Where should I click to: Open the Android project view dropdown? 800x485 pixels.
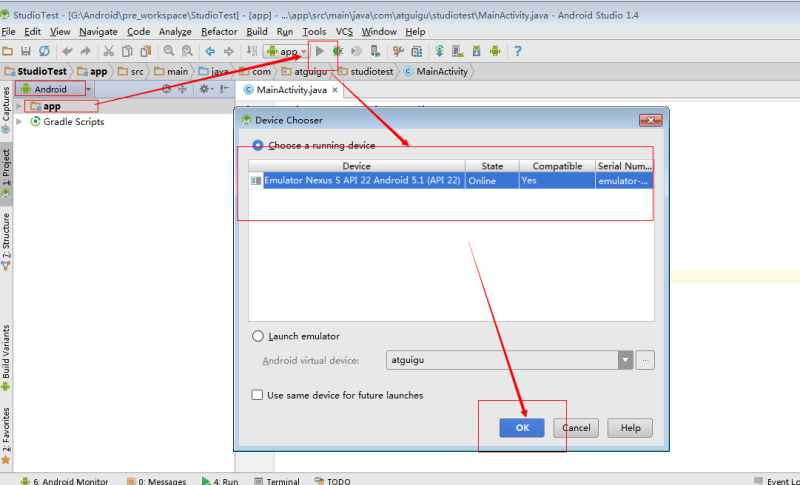click(51, 89)
